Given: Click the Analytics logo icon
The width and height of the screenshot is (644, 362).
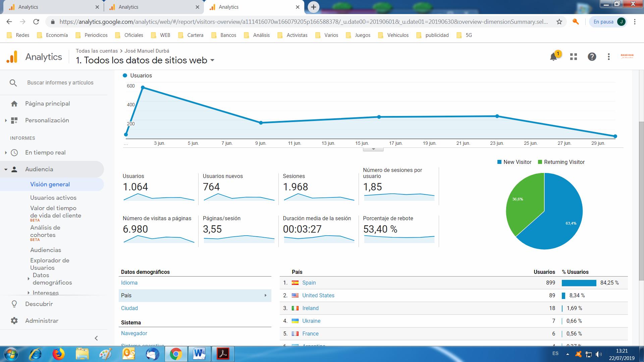Looking at the screenshot, I should [x=12, y=57].
